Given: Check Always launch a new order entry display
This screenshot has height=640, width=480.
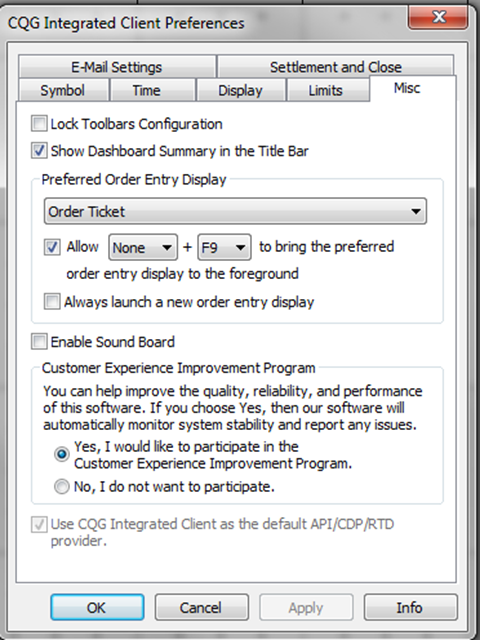Looking at the screenshot, I should point(52,302).
